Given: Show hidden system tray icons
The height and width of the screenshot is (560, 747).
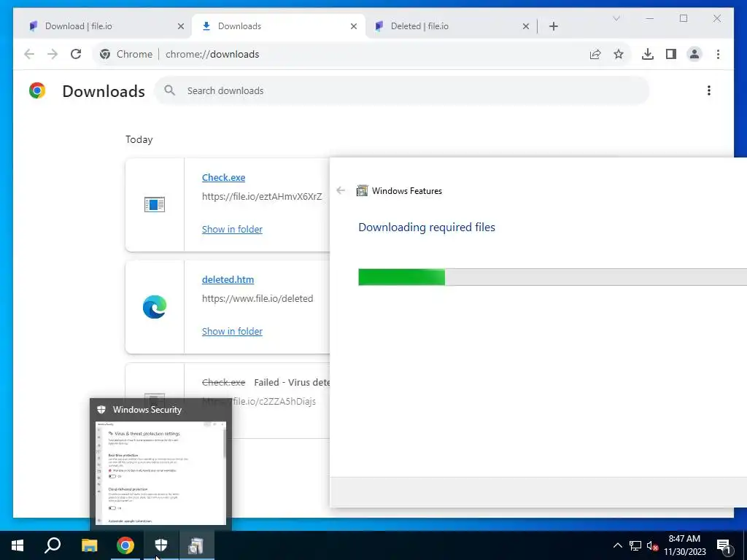Looking at the screenshot, I should coord(617,545).
